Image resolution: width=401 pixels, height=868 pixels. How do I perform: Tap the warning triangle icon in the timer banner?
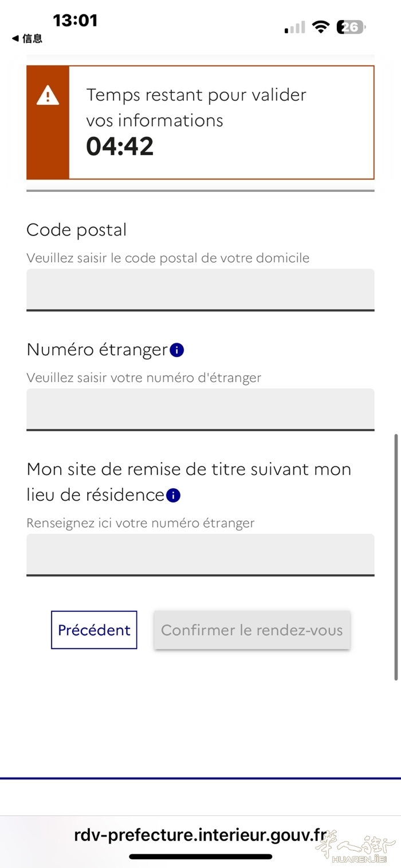coord(48,95)
